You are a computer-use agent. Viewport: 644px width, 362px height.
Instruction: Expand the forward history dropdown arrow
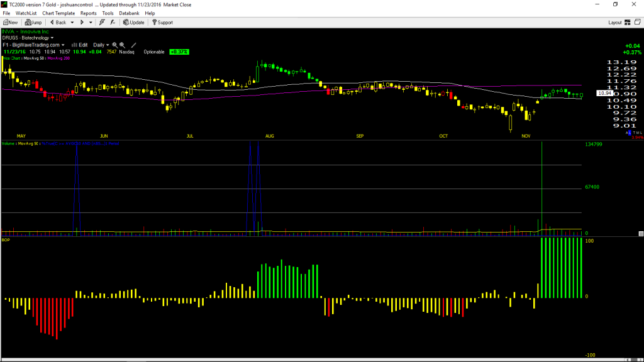[91, 23]
